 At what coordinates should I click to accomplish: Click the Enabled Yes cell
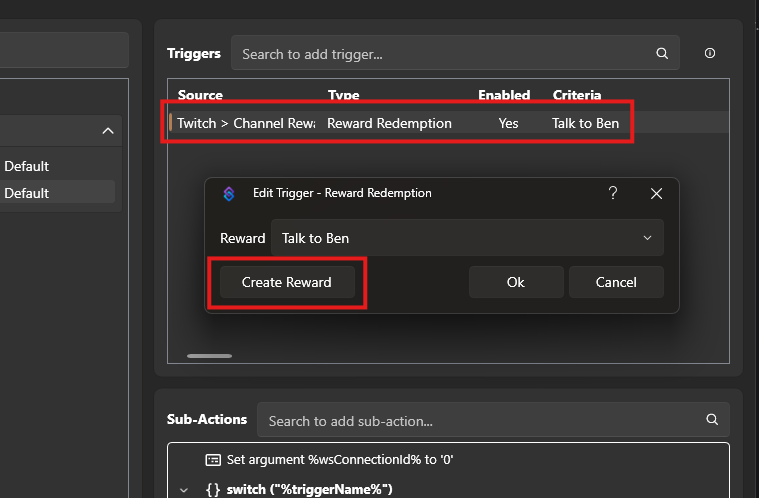point(508,123)
